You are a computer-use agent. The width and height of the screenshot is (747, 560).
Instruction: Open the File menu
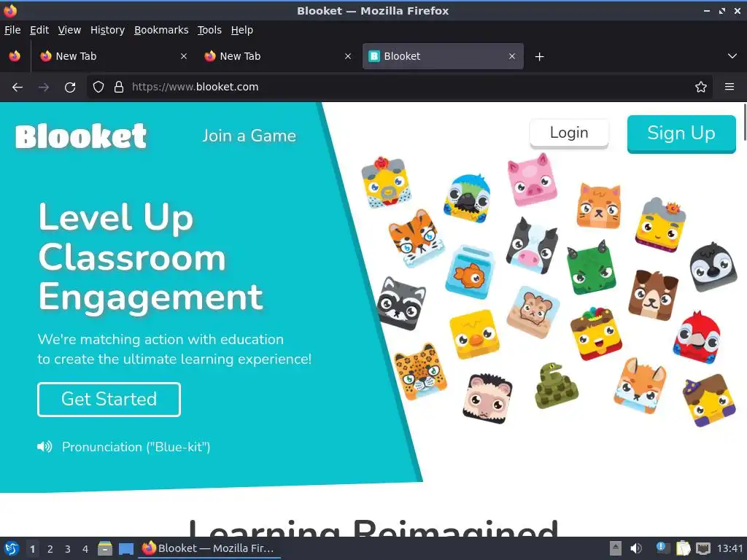(12, 30)
